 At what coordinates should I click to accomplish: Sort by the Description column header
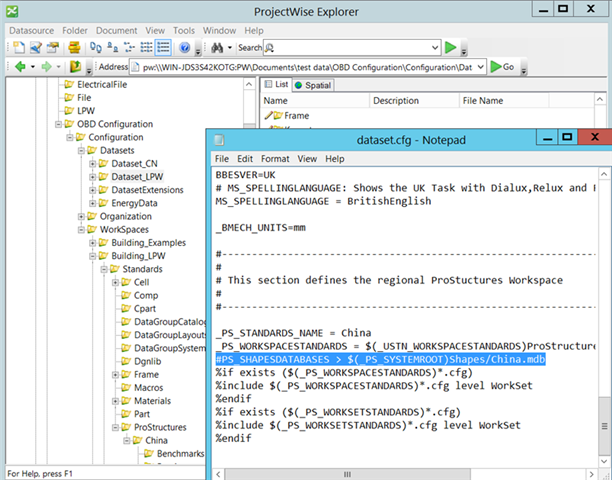click(x=415, y=101)
